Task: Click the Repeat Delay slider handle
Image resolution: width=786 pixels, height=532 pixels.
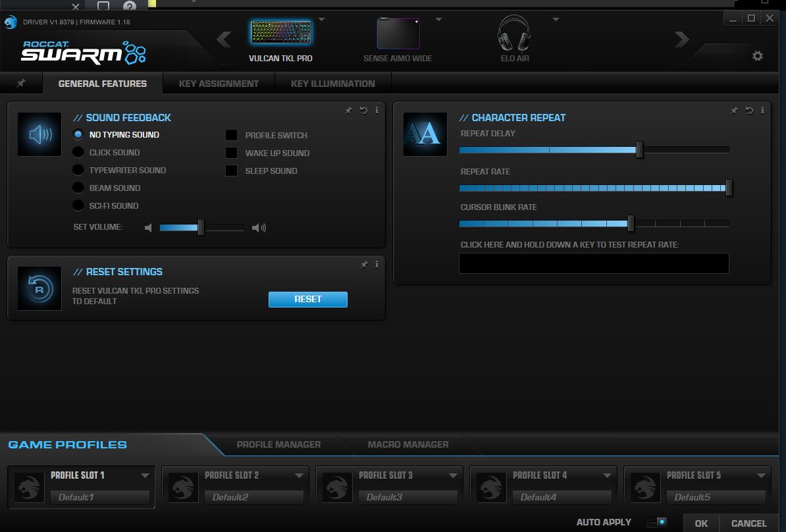Action: click(639, 149)
